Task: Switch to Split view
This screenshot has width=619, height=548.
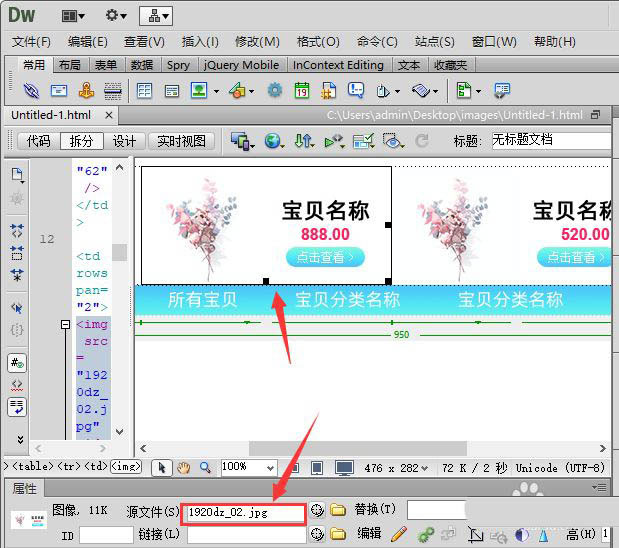Action: [x=82, y=141]
